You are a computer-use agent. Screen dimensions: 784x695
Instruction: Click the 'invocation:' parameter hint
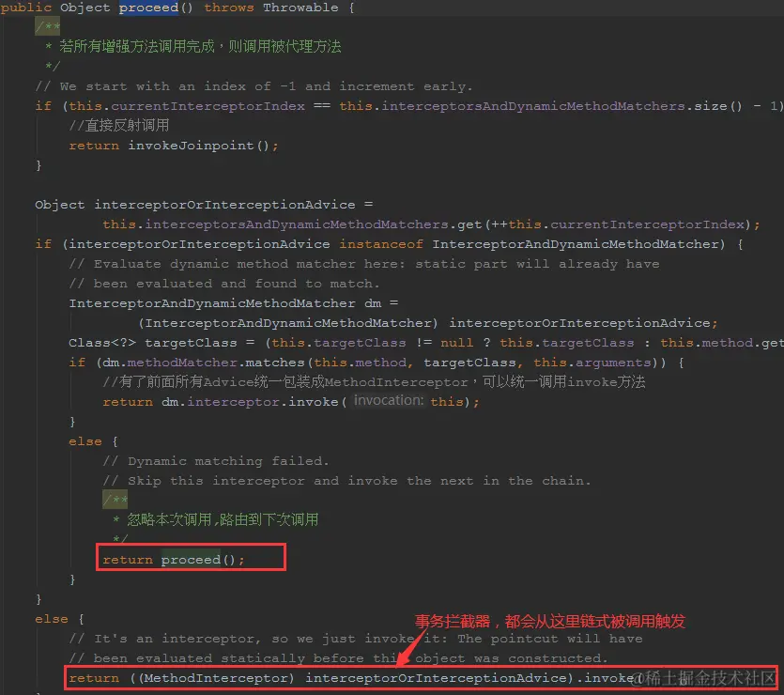[389, 400]
